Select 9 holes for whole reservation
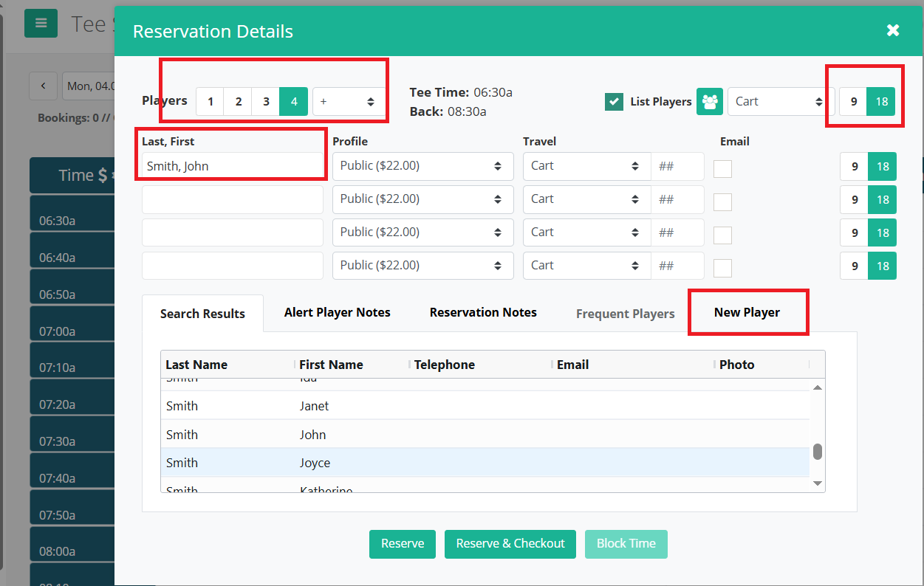The image size is (924, 586). click(854, 102)
